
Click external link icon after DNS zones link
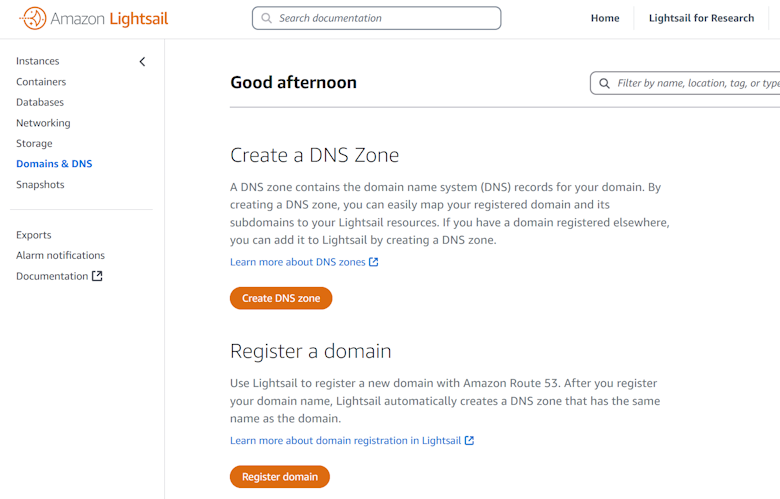(x=374, y=262)
